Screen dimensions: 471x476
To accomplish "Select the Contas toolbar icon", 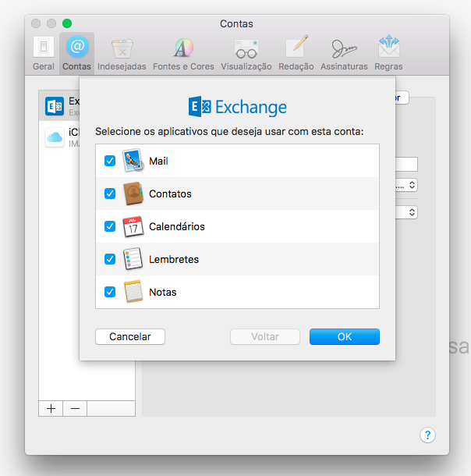I will tap(76, 52).
